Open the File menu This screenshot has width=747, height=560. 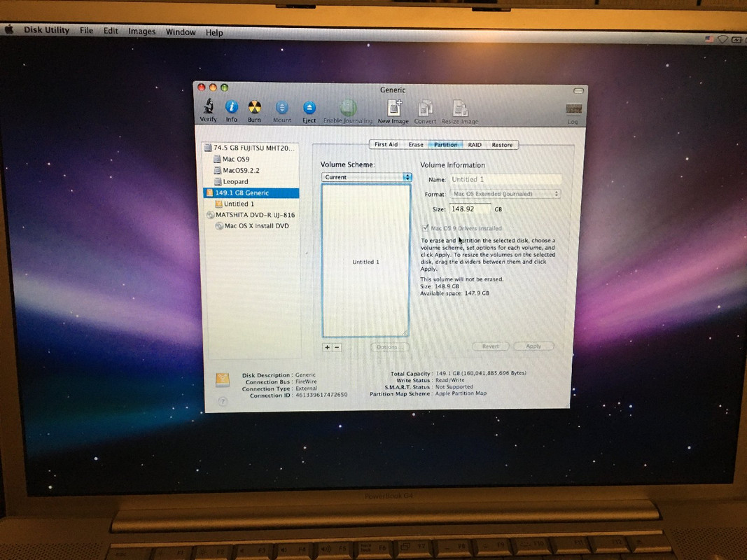[x=86, y=30]
